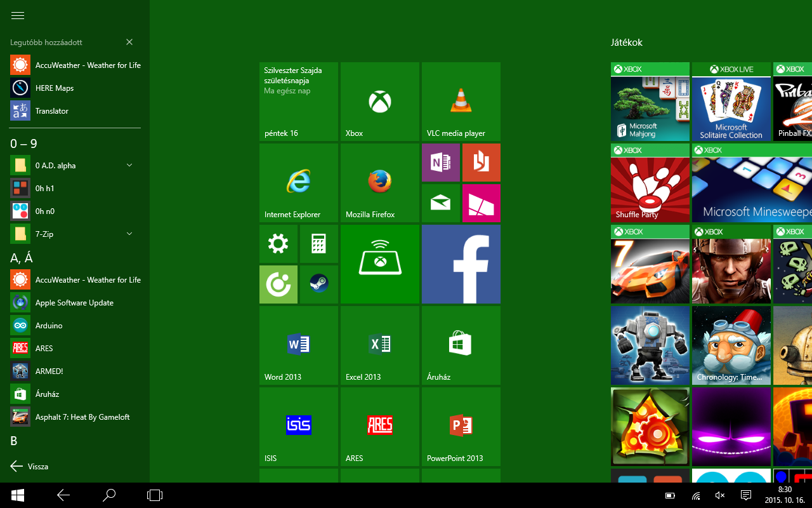The width and height of the screenshot is (812, 508).
Task: Expand the 7-Zip folder chevron
Action: 129,234
